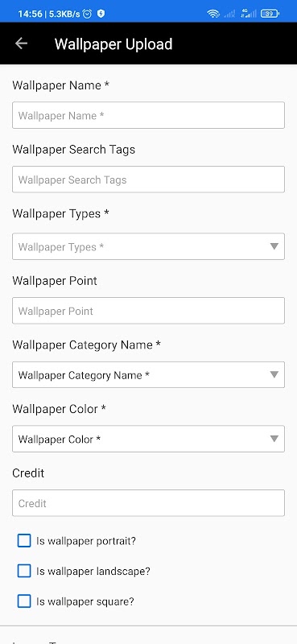Open the Wallpaper Types dropdown
The height and width of the screenshot is (644, 297).
pos(148,246)
